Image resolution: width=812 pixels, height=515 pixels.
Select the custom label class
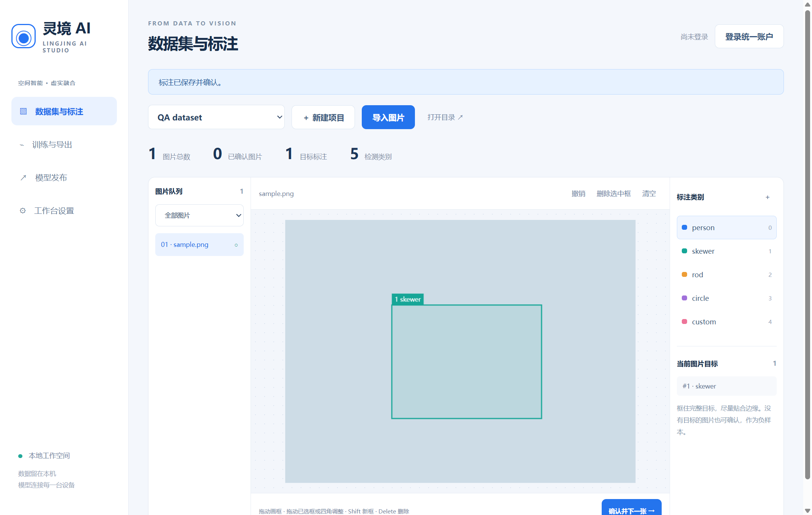[x=726, y=322]
